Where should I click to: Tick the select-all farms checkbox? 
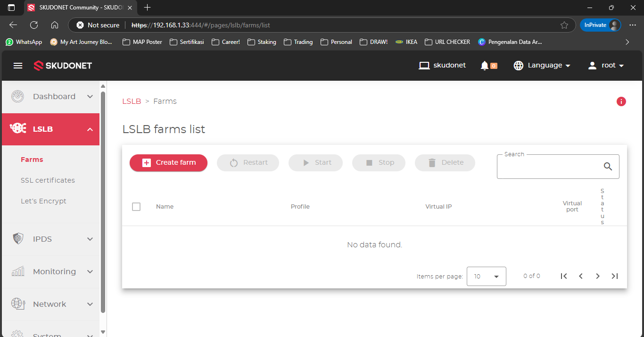point(136,207)
